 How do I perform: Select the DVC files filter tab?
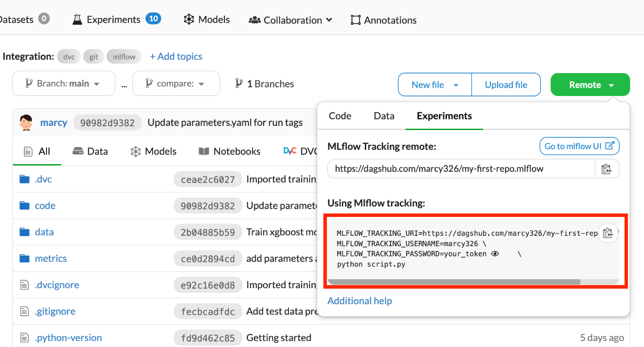(x=300, y=151)
